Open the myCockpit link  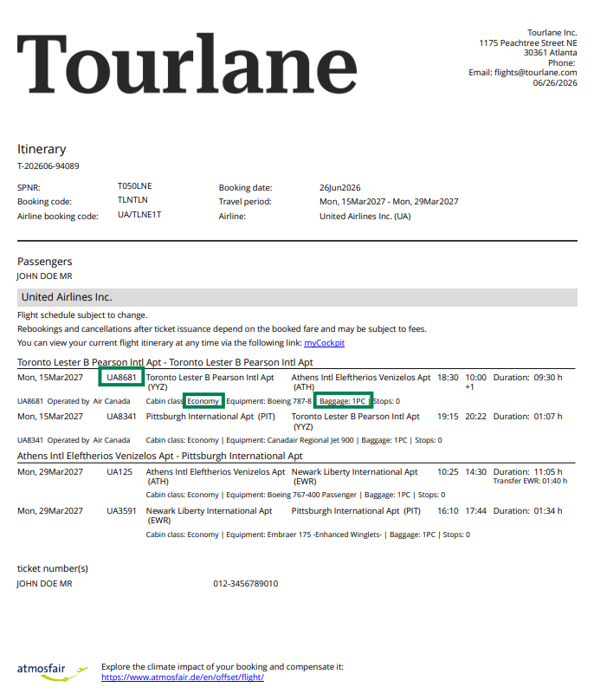(x=324, y=343)
